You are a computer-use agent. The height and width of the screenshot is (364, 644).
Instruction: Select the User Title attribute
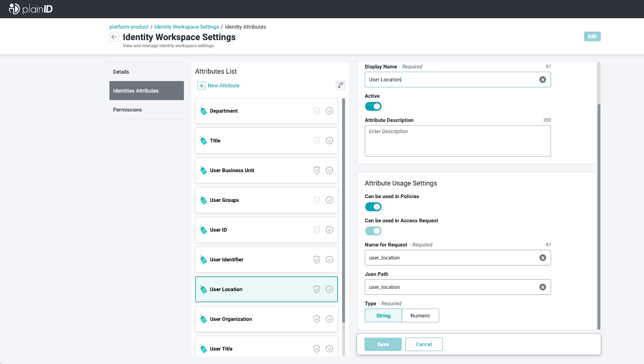[x=266, y=347]
